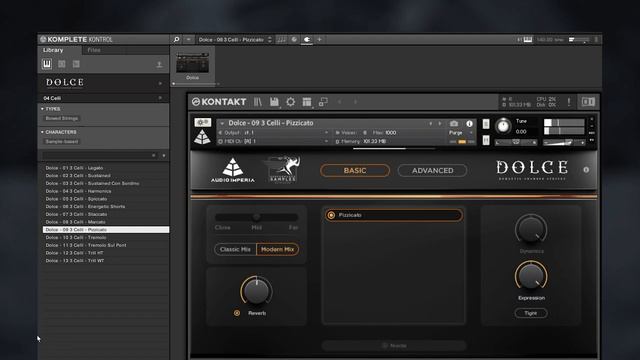Click the Close/Mid/Far mic position slider
This screenshot has width=640, height=360.
[256, 217]
